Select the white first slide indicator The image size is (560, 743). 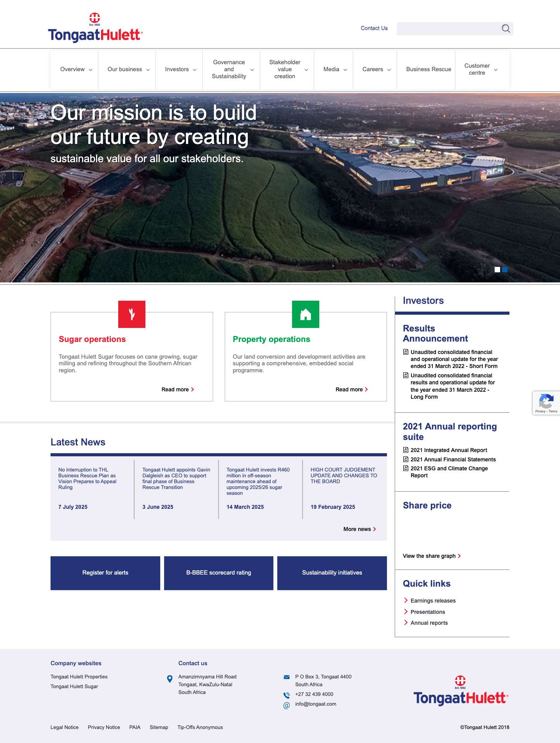497,270
